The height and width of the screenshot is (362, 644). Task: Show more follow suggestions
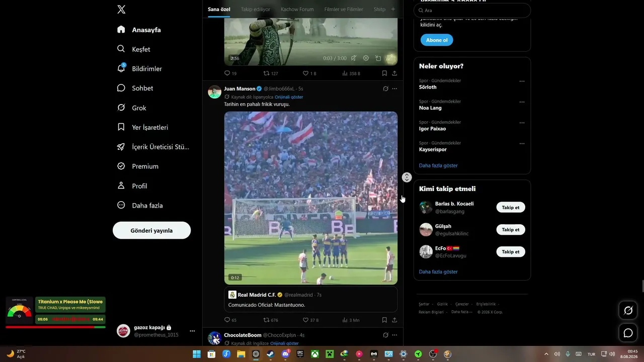point(438,271)
